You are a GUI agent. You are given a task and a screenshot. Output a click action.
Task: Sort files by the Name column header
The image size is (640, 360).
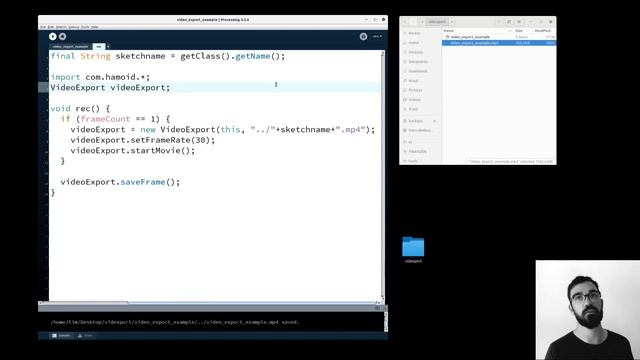coord(477,31)
